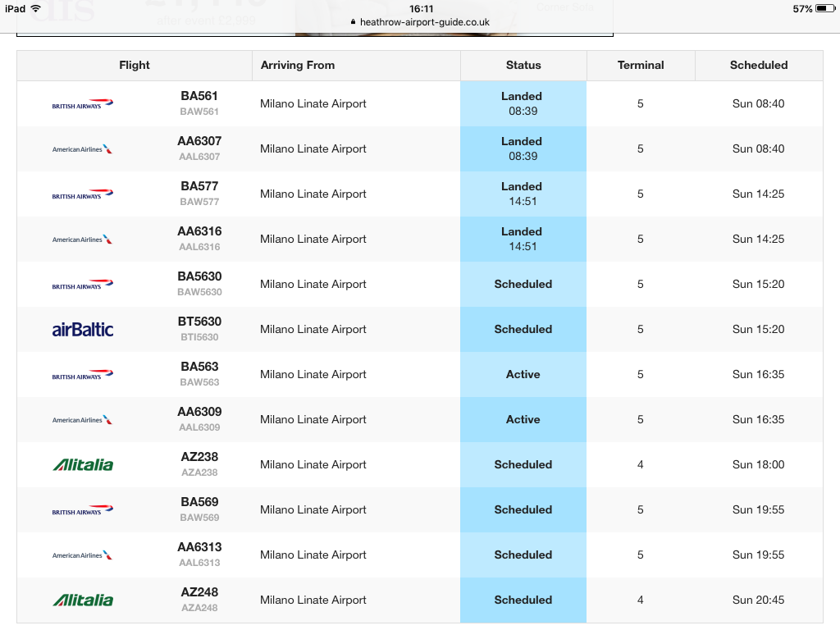The width and height of the screenshot is (840, 630).
Task: Tap the American Airlines logo for AA6316
Action: [x=83, y=239]
